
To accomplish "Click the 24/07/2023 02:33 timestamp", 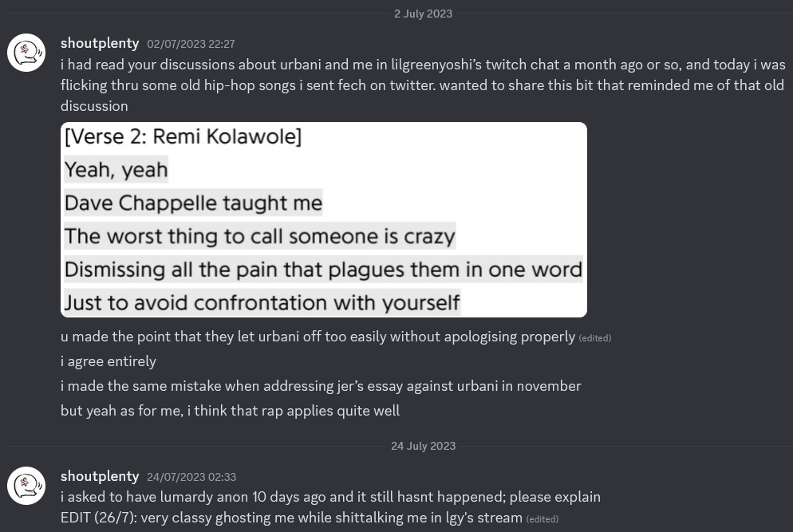I will (x=191, y=477).
